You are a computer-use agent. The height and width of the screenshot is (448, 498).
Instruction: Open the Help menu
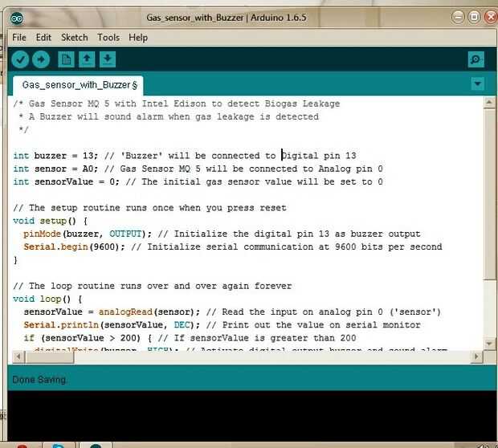(x=138, y=38)
